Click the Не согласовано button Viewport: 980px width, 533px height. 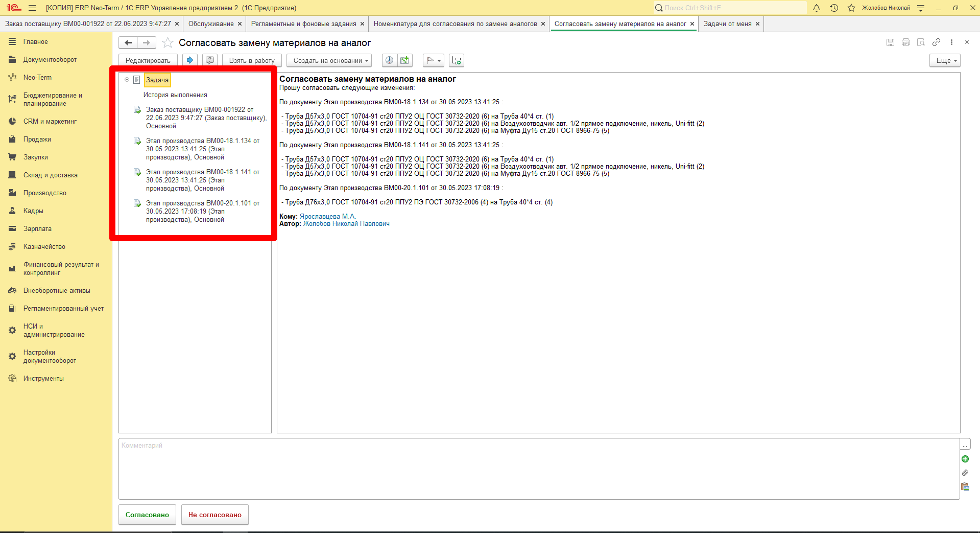pyautogui.click(x=215, y=515)
